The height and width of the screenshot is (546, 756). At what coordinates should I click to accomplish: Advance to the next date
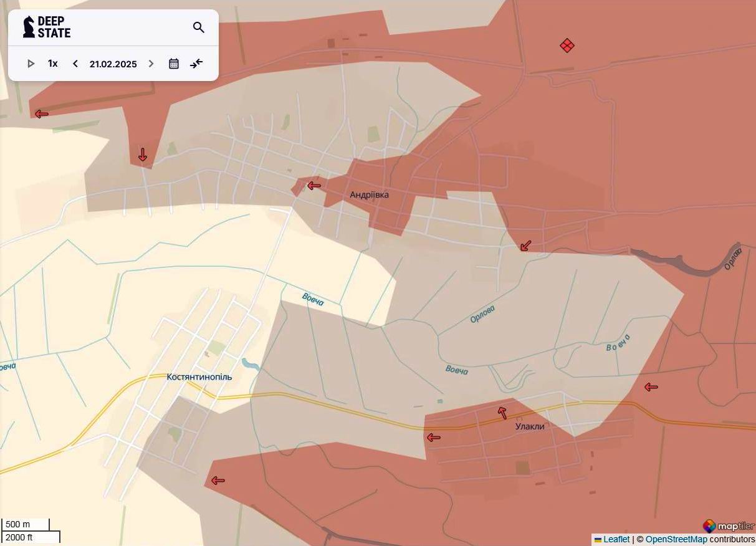tap(151, 63)
